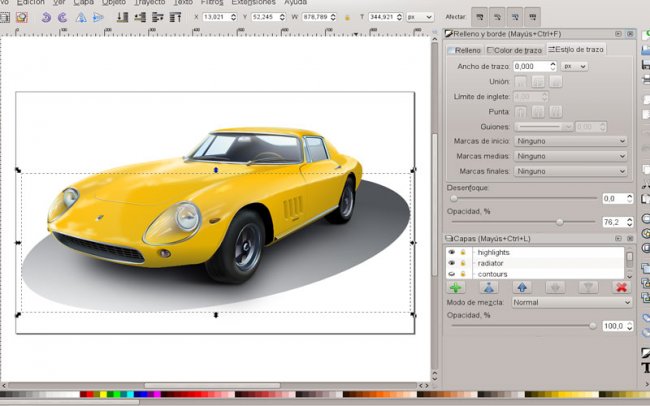
Task: Open the Marcas de inicio dropdown
Action: coord(571,141)
